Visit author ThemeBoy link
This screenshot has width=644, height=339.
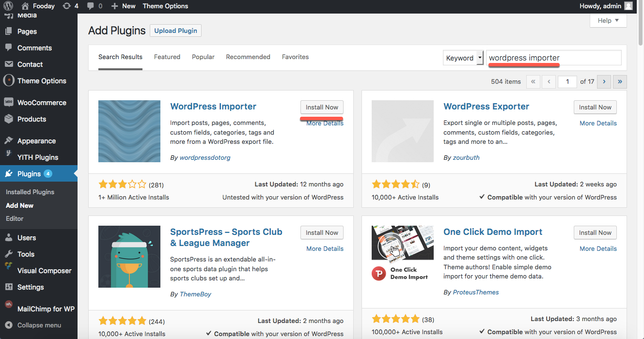(195, 294)
